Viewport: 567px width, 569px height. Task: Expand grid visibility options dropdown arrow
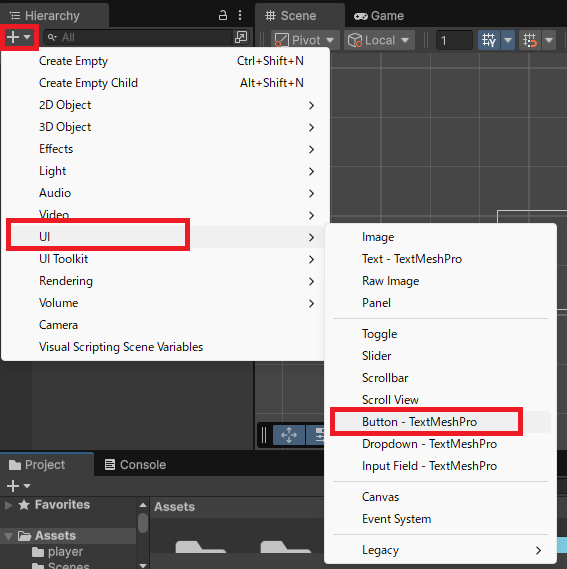[508, 40]
